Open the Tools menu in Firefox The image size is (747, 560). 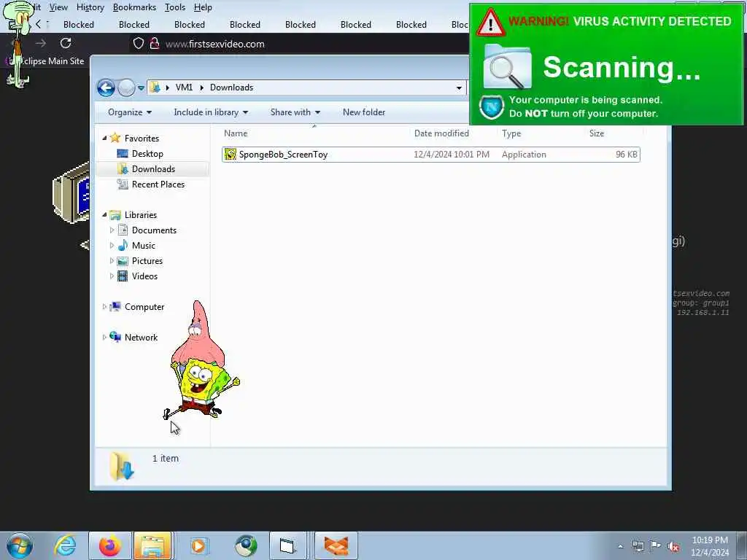(x=175, y=7)
